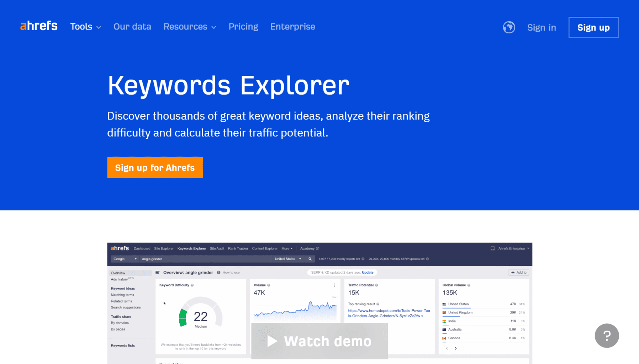Click the Sign in link
Image resolution: width=639 pixels, height=364 pixels.
[542, 27]
